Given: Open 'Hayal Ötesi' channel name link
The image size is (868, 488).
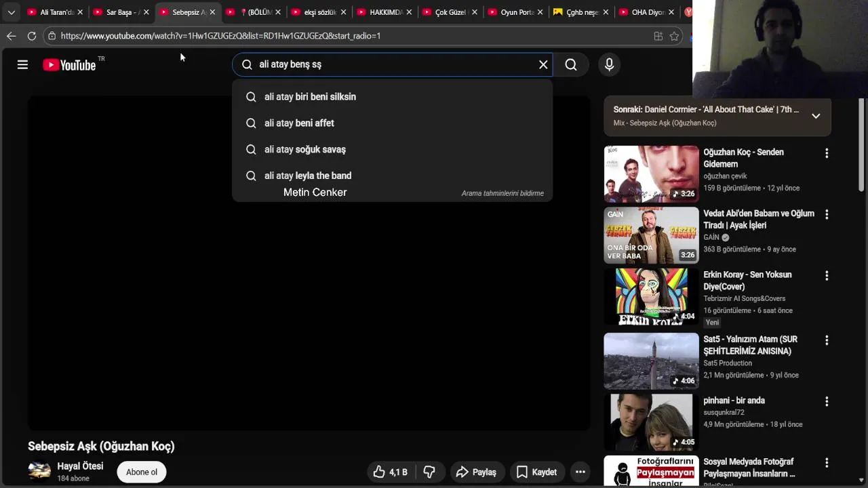Looking at the screenshot, I should pyautogui.click(x=80, y=466).
